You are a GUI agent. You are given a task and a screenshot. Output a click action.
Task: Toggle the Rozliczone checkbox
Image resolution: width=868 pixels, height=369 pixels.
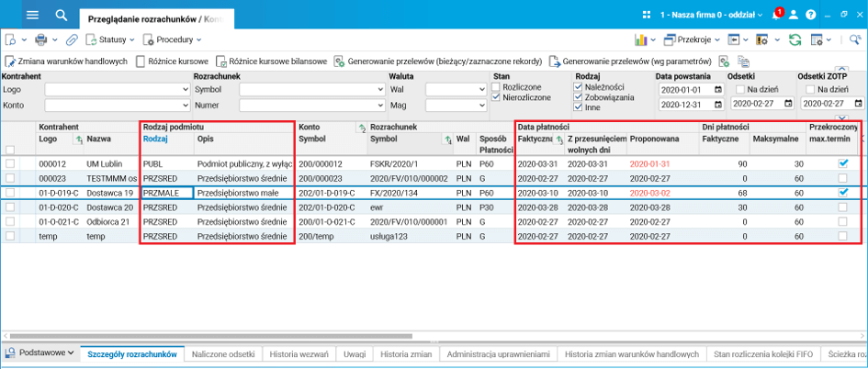coord(495,87)
